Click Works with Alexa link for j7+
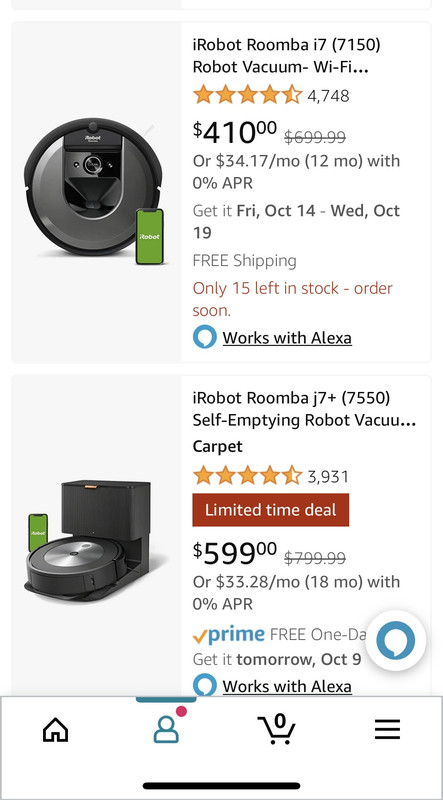The image size is (443, 800). click(x=287, y=686)
